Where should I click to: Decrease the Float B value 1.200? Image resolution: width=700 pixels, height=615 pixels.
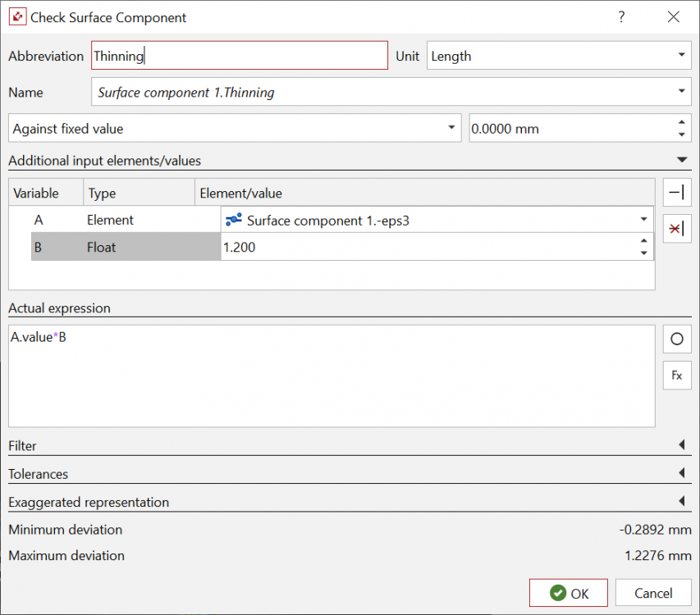tap(643, 253)
